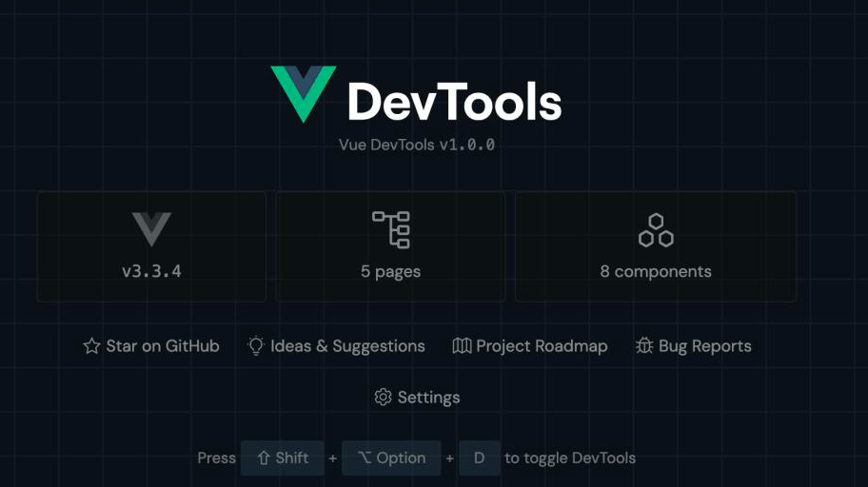Click the DevTools title text
The image size is (868, 487).
tap(455, 101)
